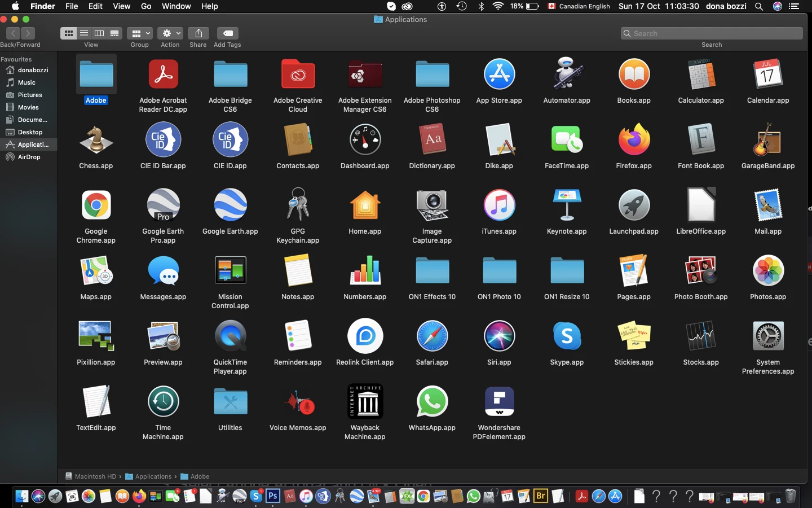Switch to column view
This screenshot has height=508, width=812.
[x=99, y=33]
